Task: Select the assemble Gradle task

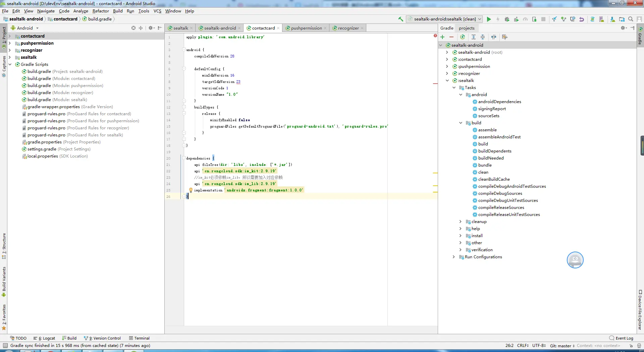Action: (x=487, y=130)
